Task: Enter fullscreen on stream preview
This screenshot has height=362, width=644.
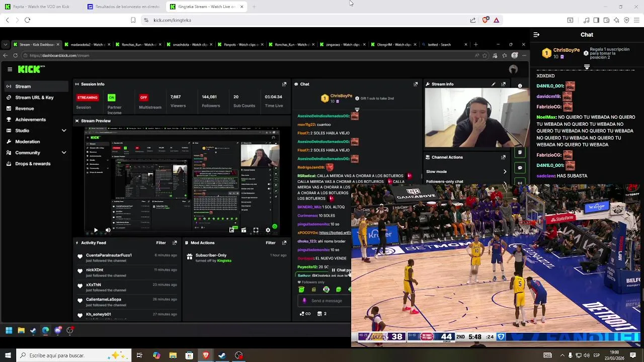Action: coord(256,230)
